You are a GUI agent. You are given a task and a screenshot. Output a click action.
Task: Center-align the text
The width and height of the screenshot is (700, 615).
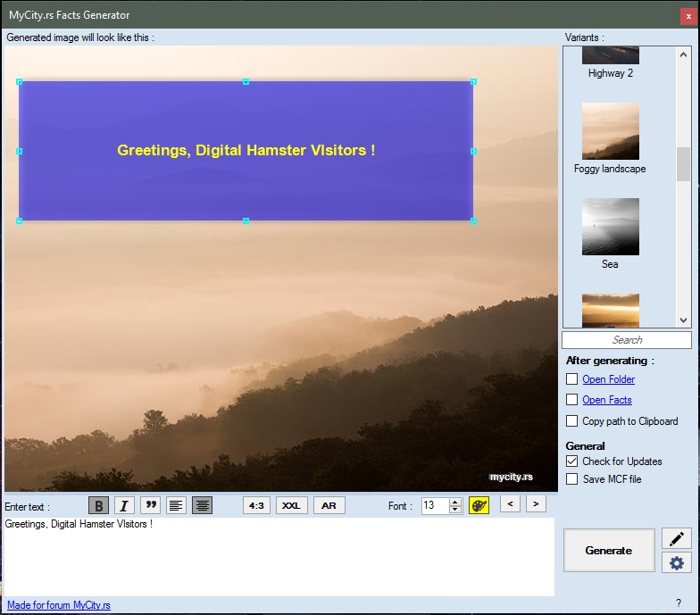[x=203, y=506]
